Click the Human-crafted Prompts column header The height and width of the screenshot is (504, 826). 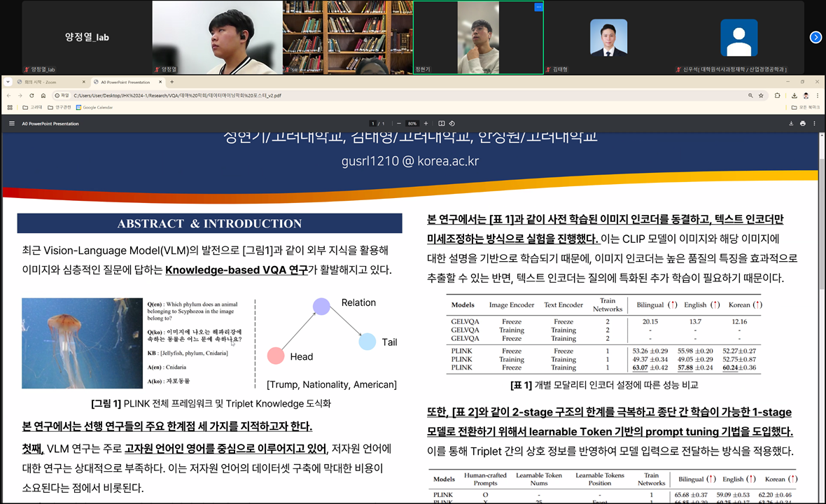(x=485, y=479)
